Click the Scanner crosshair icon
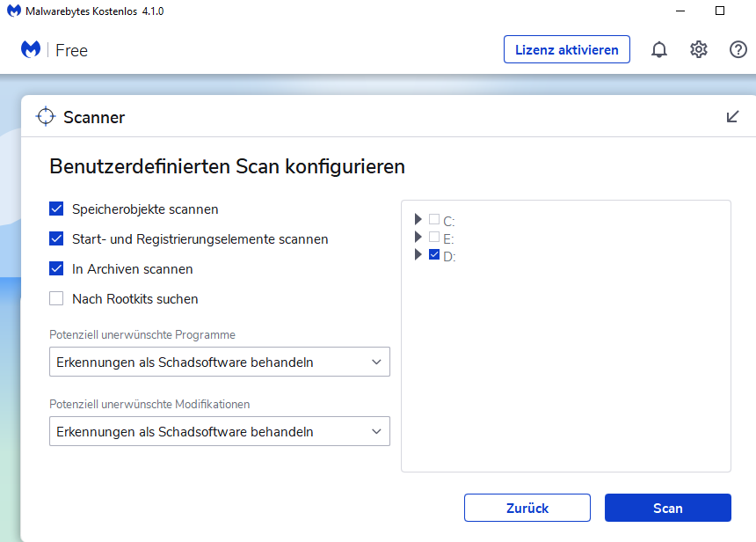This screenshot has width=756, height=542. pyautogui.click(x=46, y=116)
